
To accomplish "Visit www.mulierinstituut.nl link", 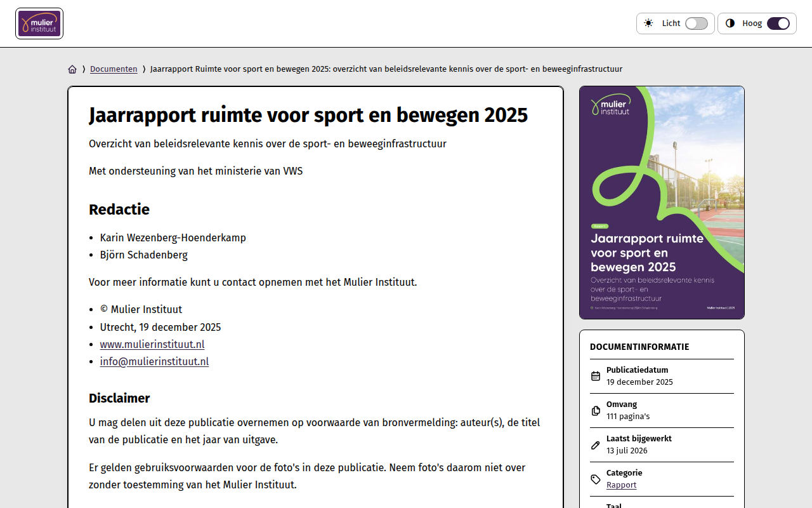I will coord(152,344).
